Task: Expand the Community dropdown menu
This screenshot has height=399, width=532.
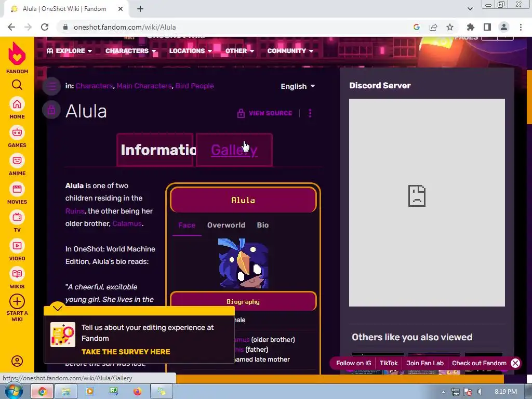Action: click(290, 51)
